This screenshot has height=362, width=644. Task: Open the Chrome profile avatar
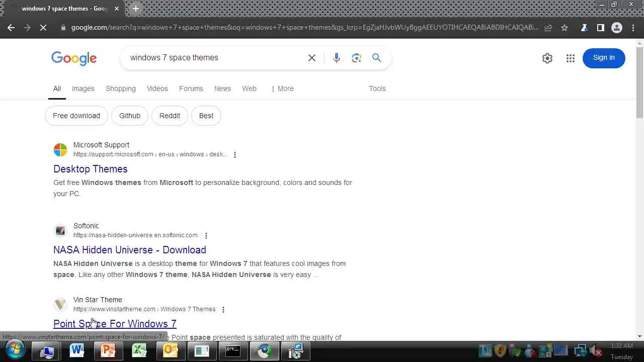(617, 28)
